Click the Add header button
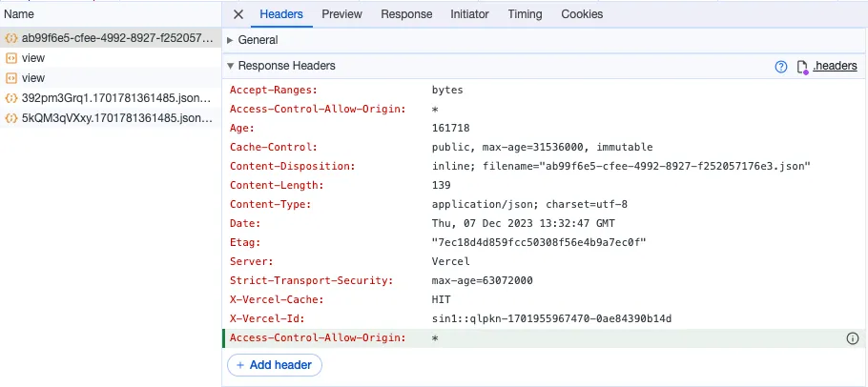 point(275,365)
